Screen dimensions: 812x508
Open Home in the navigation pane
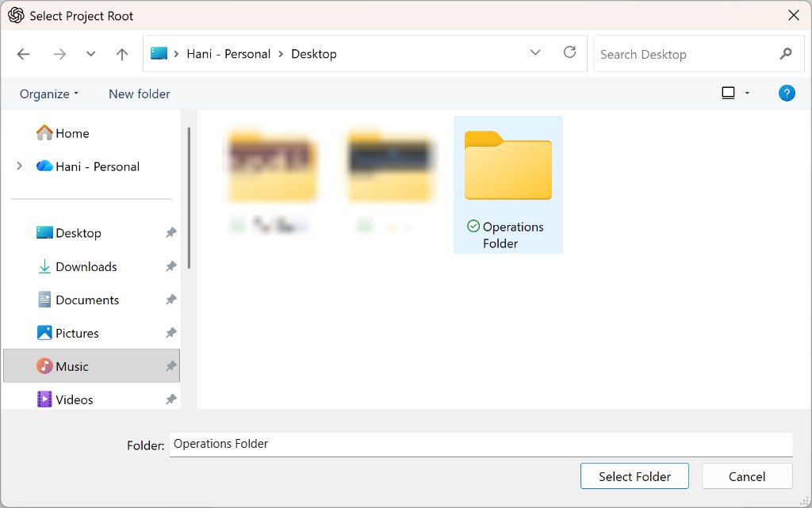pos(62,133)
